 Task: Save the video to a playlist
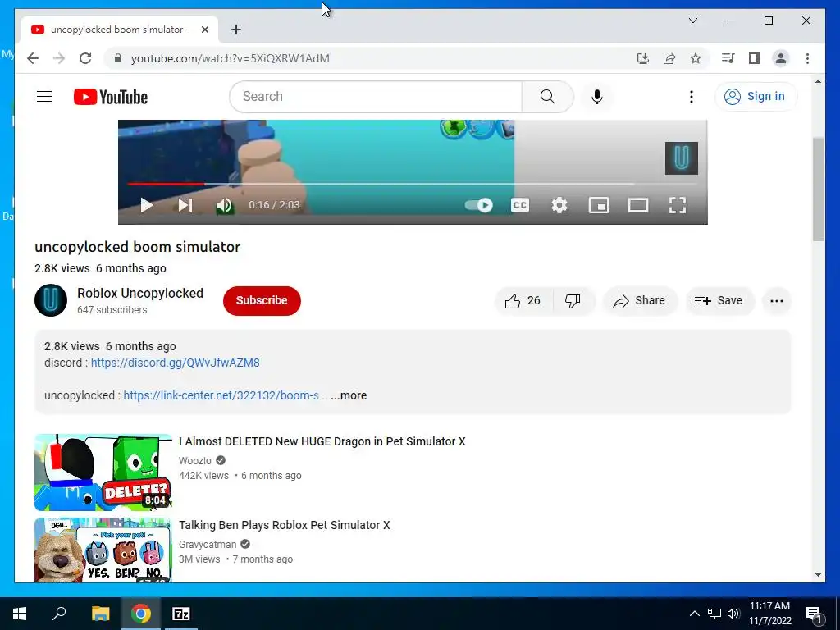(x=719, y=300)
